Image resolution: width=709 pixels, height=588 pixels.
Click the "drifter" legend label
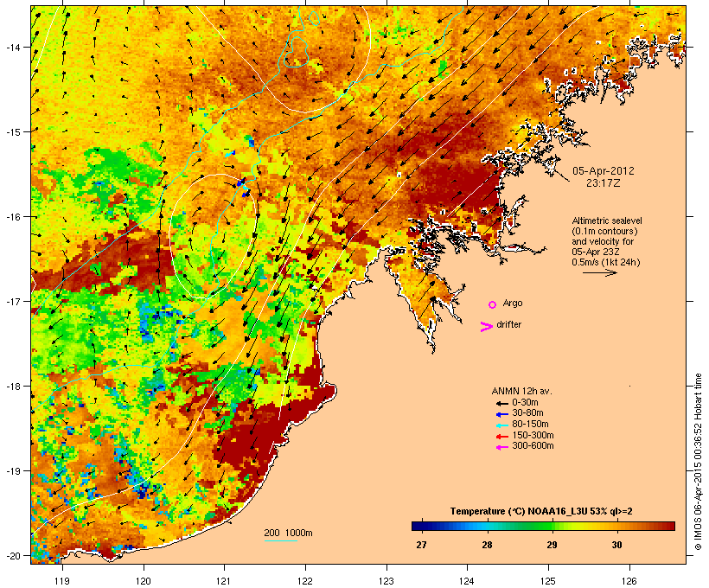(x=508, y=324)
